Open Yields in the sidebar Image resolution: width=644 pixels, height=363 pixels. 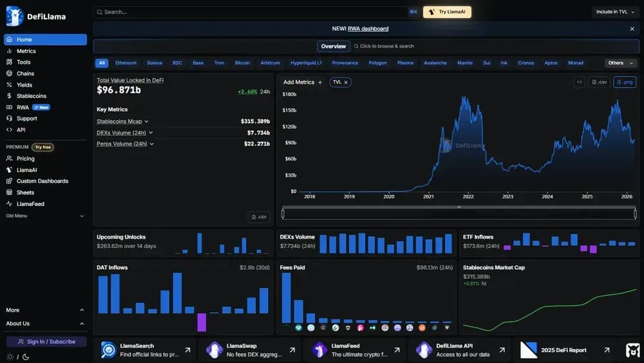click(x=25, y=85)
